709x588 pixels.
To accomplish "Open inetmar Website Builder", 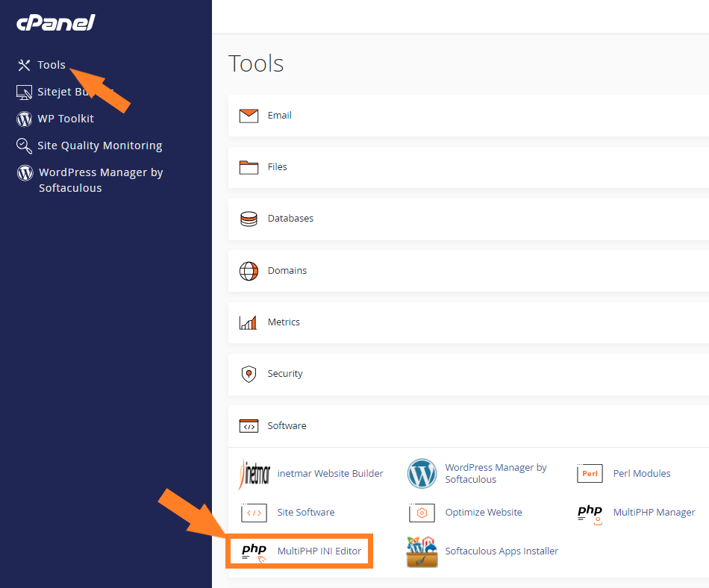I will (x=330, y=473).
